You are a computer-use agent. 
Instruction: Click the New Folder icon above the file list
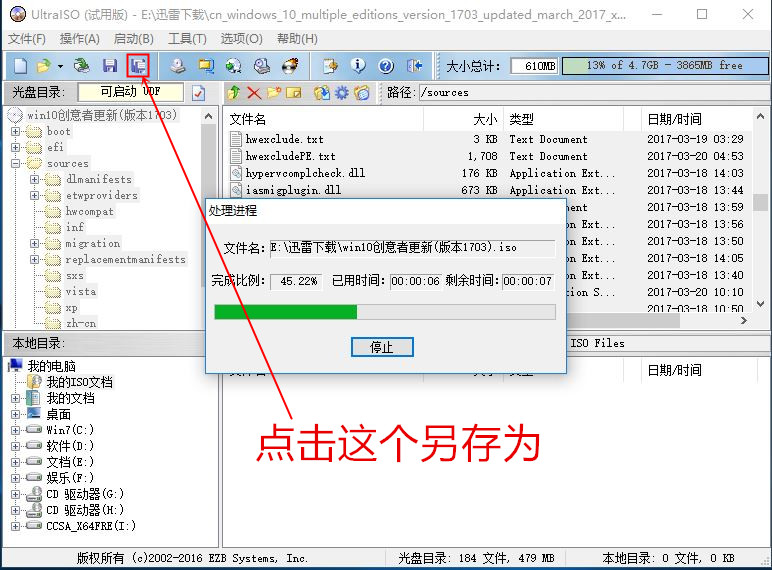point(274,93)
